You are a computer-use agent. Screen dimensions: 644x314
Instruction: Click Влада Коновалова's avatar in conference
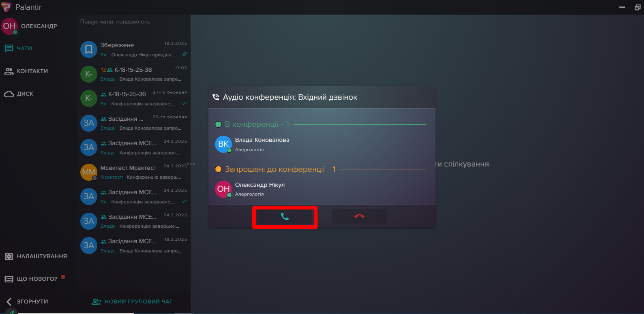(x=223, y=144)
